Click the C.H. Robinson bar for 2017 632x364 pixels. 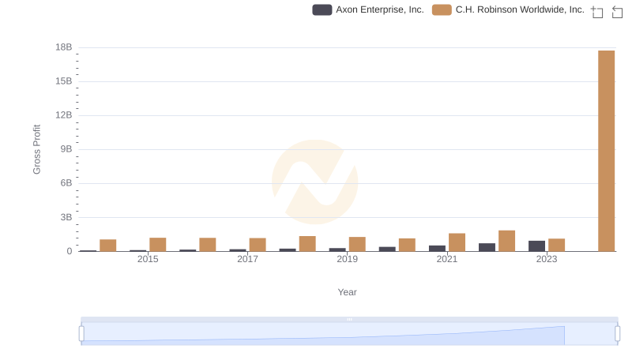point(258,245)
